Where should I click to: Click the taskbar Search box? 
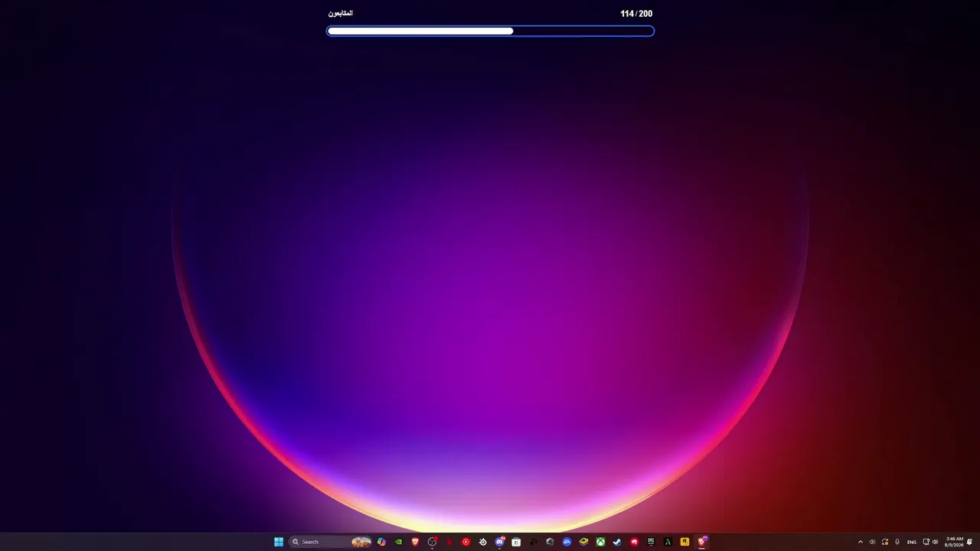pos(330,542)
